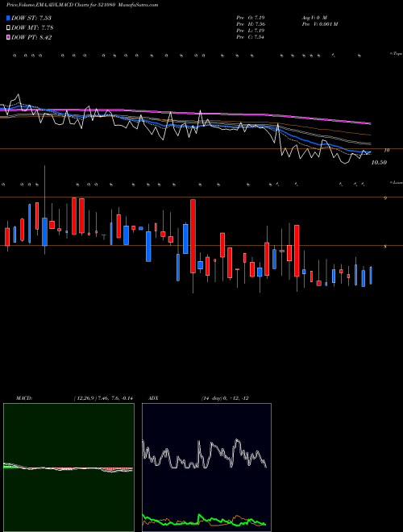Viewport: 403px width, 532px height.
Task: Click the magenta long-term EMA line end
Action: click(370, 123)
